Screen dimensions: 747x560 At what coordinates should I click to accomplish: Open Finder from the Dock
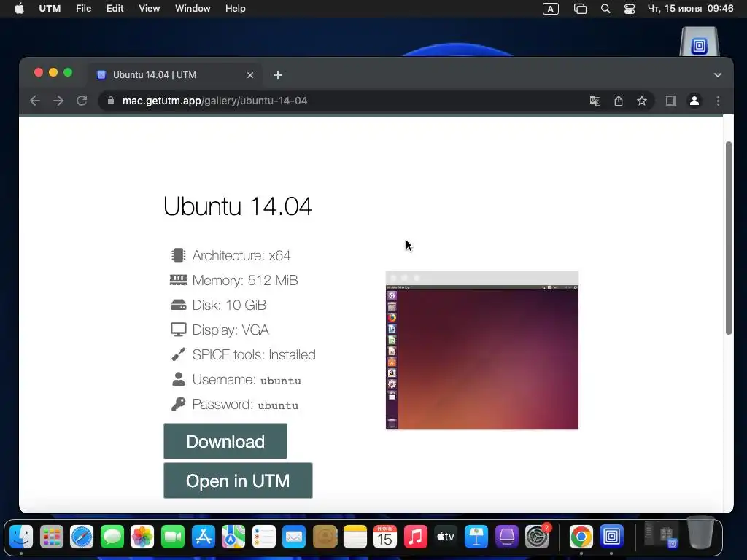[x=21, y=537]
